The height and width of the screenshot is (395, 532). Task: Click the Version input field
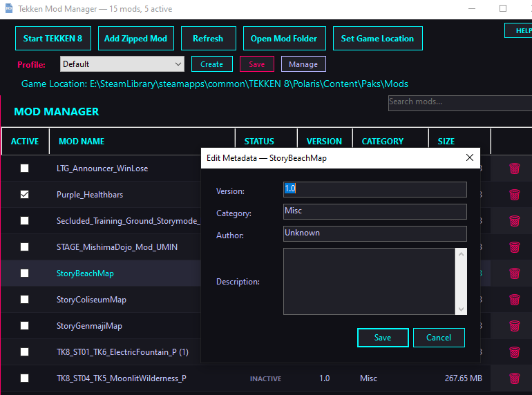pos(375,189)
